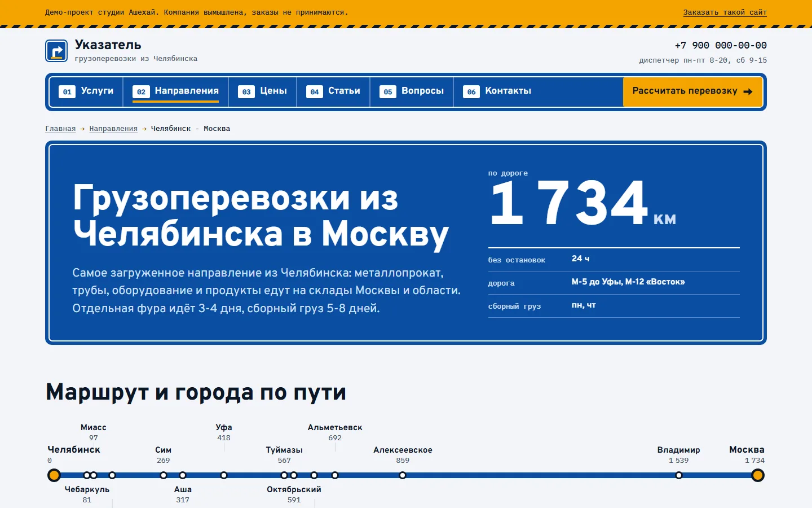Click the Рассчитать перевозку button
The height and width of the screenshot is (508, 812).
[692, 91]
